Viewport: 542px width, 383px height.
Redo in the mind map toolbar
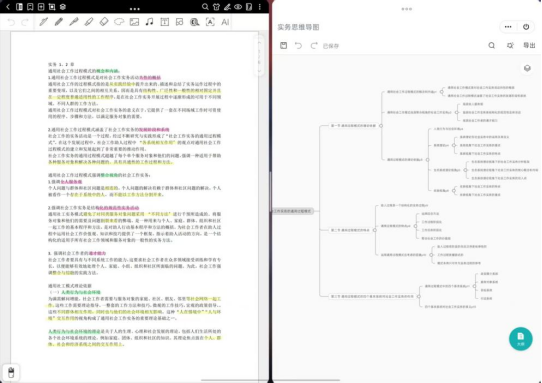(314, 46)
